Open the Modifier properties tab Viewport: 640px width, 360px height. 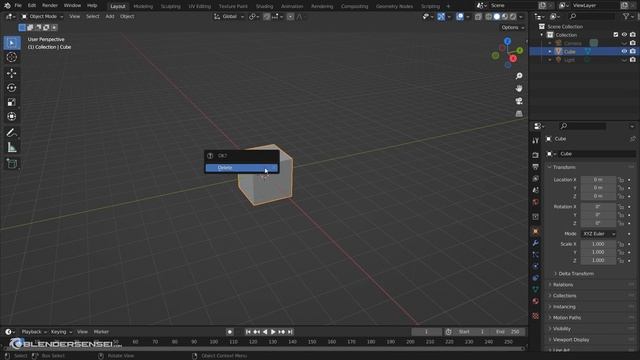tap(536, 243)
